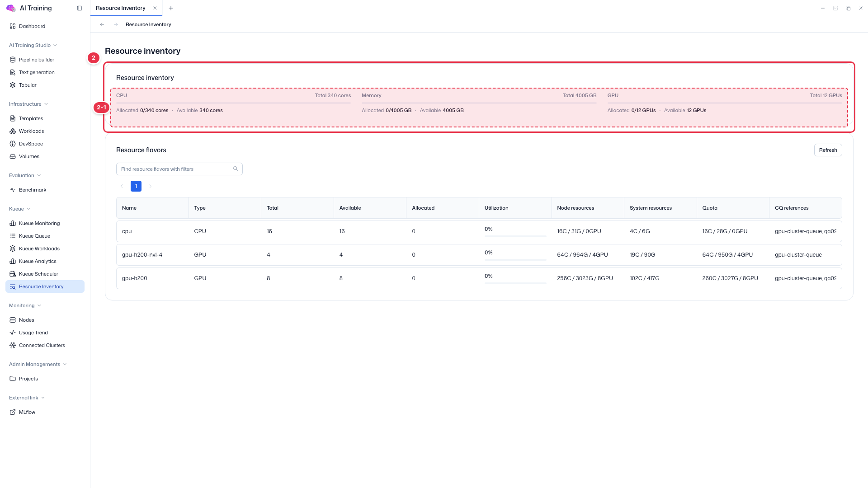
Task: Focus the resource flavors filter field
Action: pos(179,169)
